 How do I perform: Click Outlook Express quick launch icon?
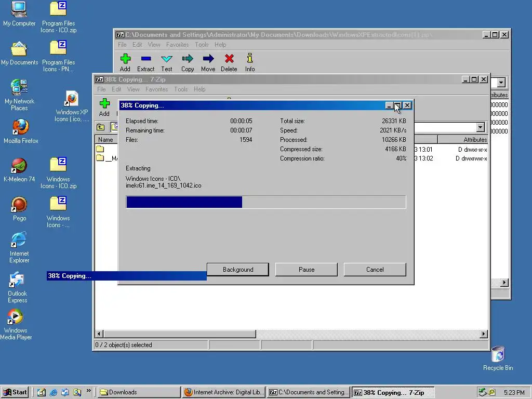[65, 392]
